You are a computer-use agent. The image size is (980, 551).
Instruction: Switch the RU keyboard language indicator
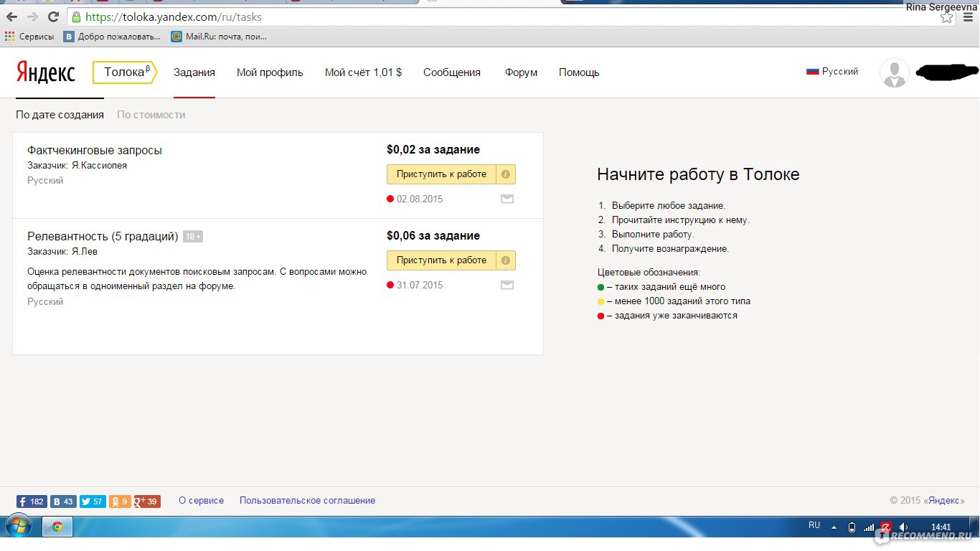tap(814, 526)
